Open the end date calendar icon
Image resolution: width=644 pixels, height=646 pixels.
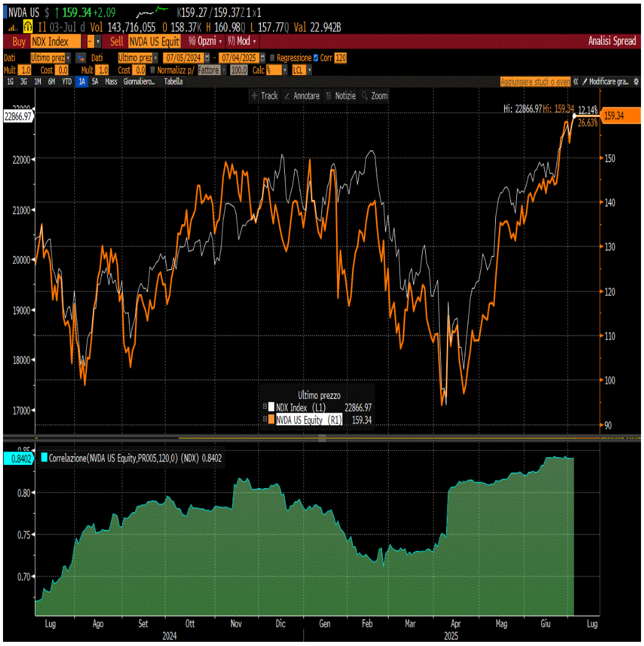(x=262, y=58)
